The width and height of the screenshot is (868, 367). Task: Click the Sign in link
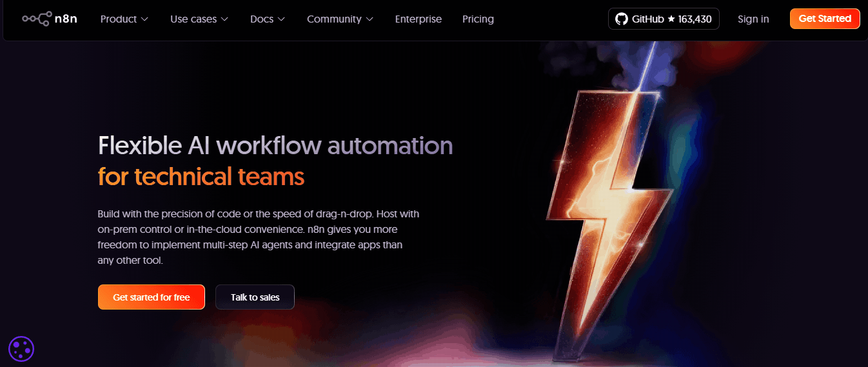point(753,19)
